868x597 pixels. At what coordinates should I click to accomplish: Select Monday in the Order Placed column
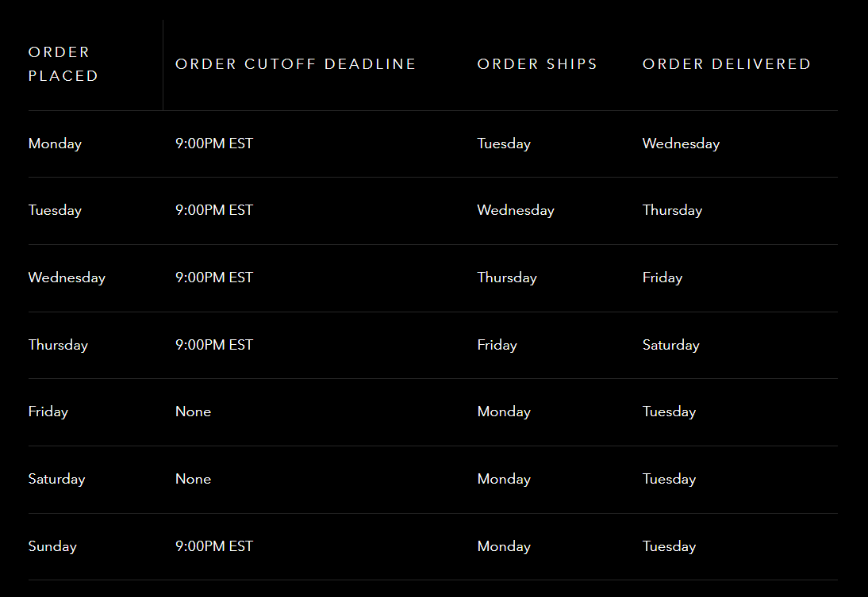click(x=55, y=144)
